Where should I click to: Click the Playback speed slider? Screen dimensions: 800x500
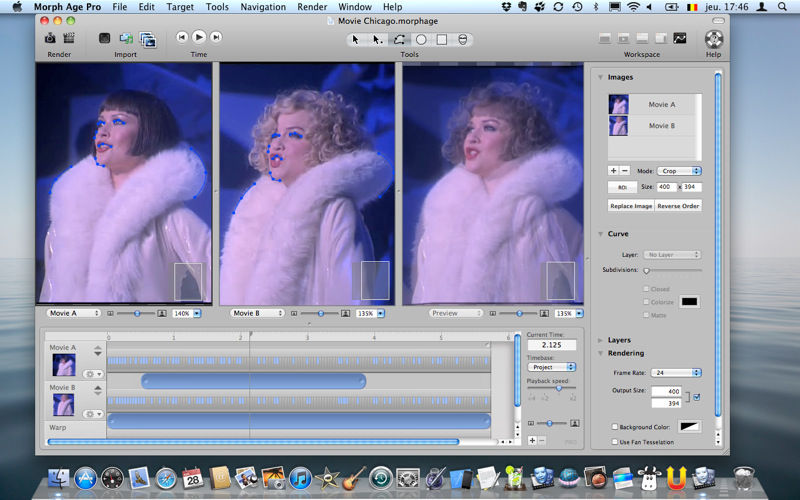click(x=552, y=388)
